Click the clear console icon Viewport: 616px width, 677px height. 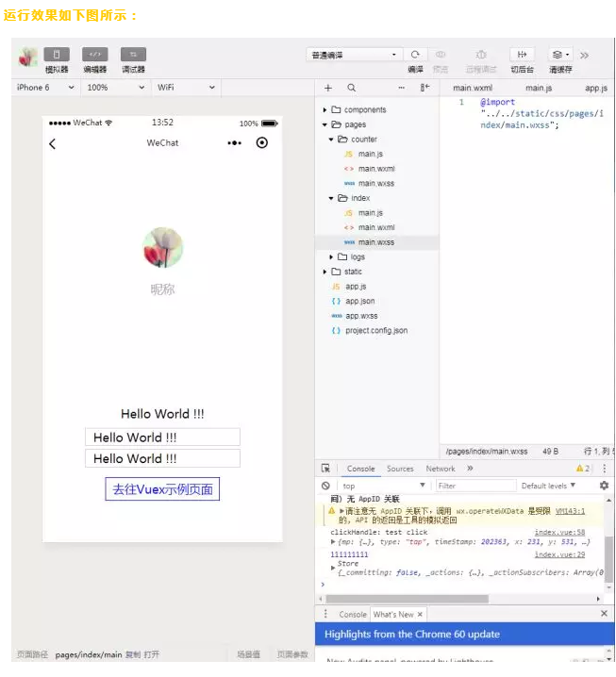(x=326, y=486)
